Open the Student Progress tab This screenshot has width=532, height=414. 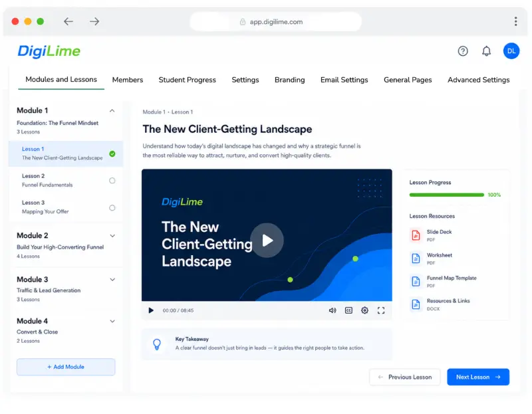[188, 80]
